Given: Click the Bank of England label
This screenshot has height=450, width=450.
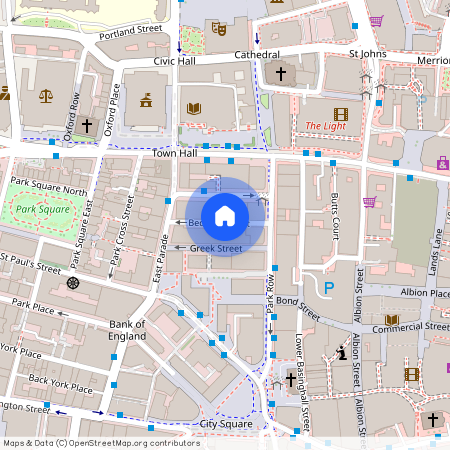Looking at the screenshot, I should (127, 330).
